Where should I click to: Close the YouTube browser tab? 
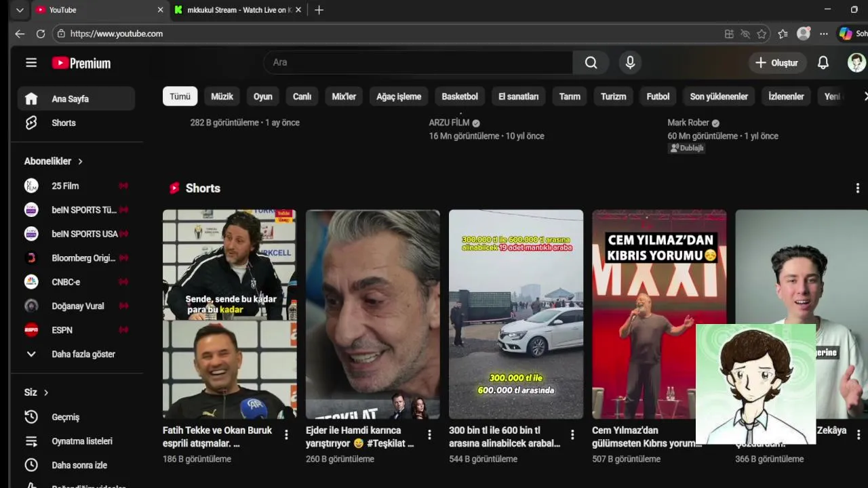tap(160, 10)
